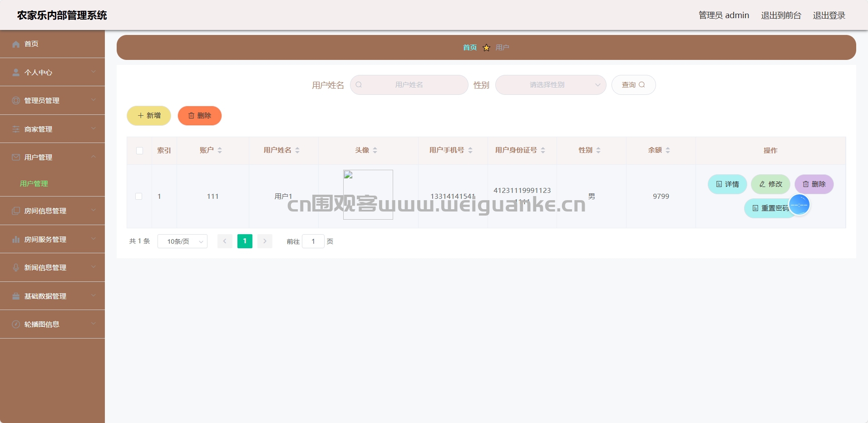
Task: Click 退出登录 in the top bar
Action: [x=829, y=15]
